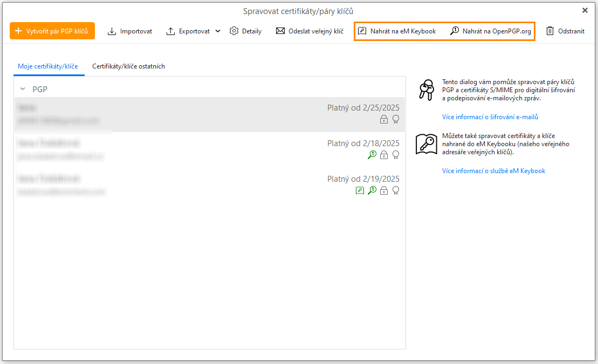Image resolution: width=598 pixels, height=364 pixels.
Task: Click green OpenPGP icon on 2/18/2025 key
Action: pyautogui.click(x=372, y=155)
